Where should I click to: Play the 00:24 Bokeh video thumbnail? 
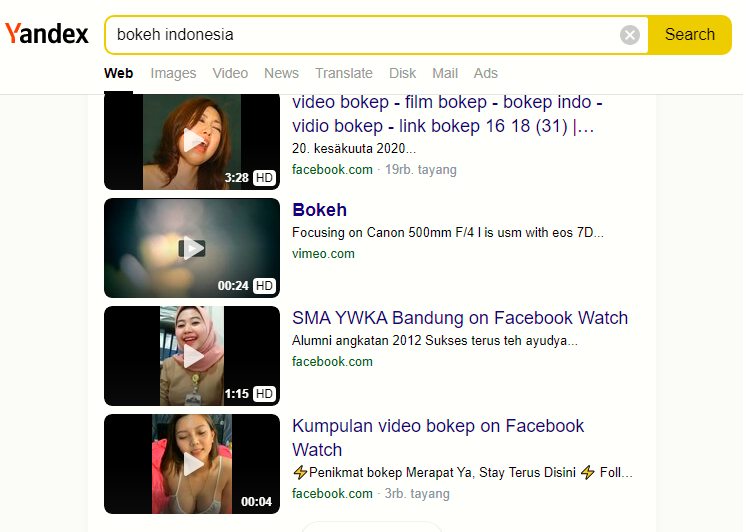(192, 248)
